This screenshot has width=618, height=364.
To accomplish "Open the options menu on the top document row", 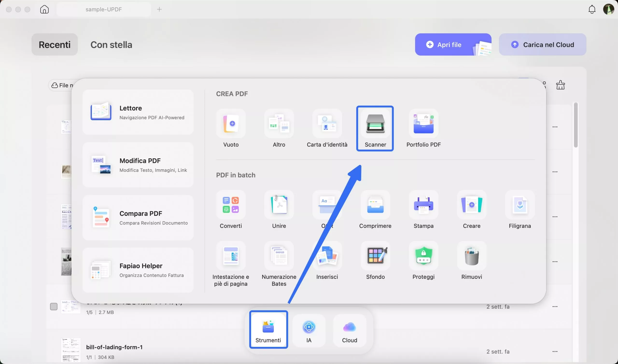I will [x=555, y=126].
